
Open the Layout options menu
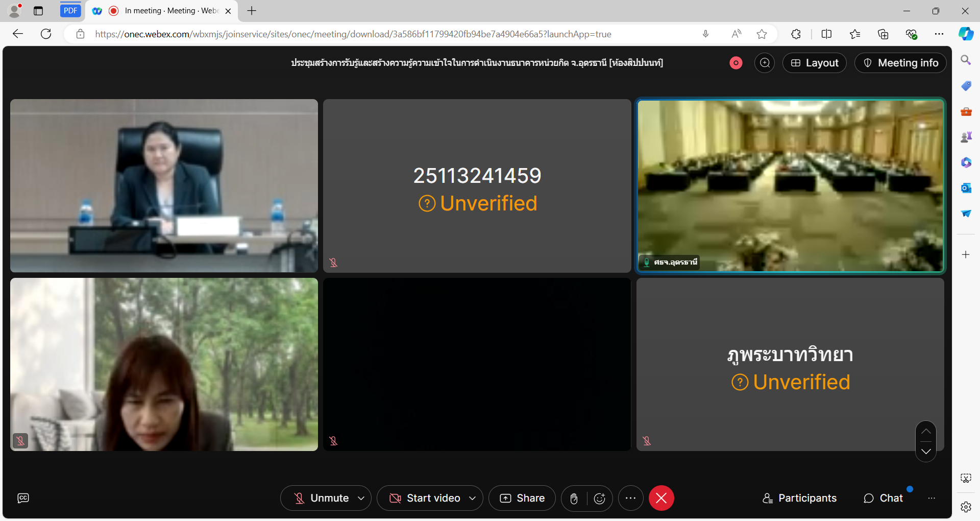coord(815,63)
